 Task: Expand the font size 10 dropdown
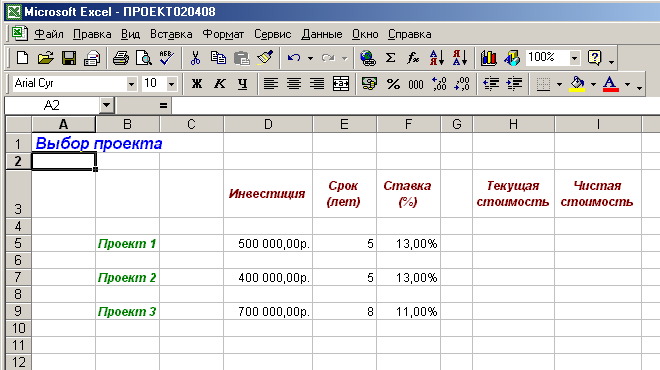171,84
